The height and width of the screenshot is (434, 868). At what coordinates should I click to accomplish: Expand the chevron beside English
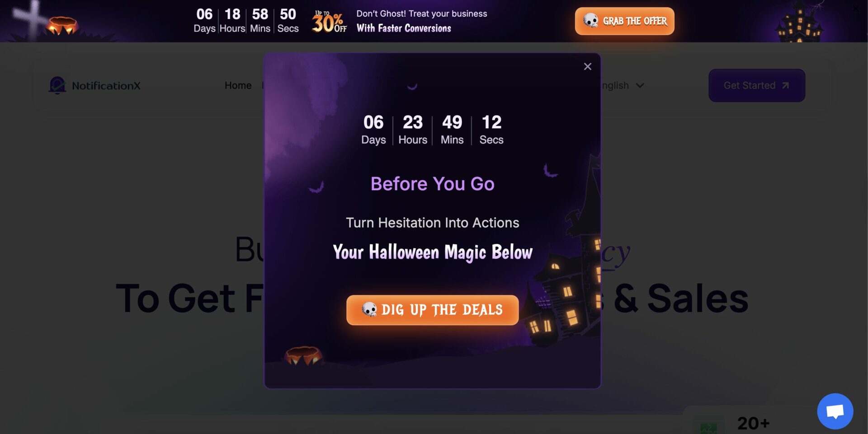pos(640,85)
